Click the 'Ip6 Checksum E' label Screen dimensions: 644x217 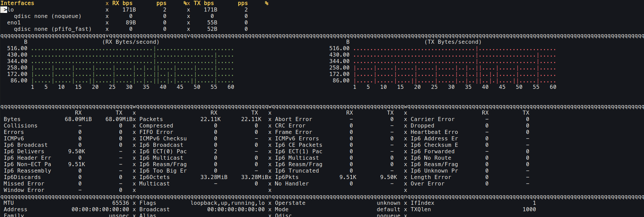click(x=434, y=145)
